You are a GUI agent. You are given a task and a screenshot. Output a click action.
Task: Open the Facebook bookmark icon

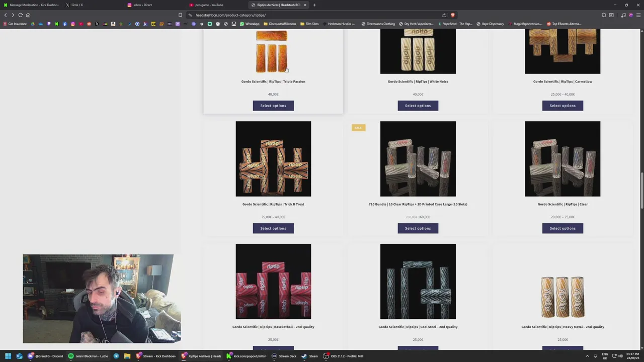65,24
